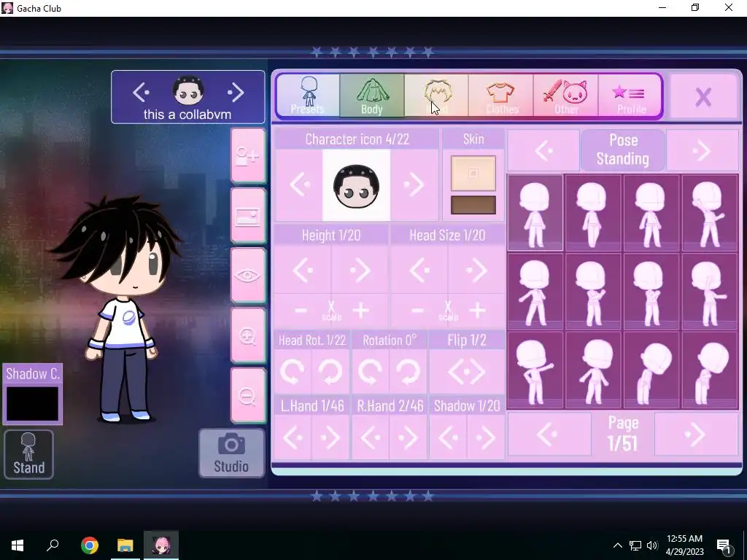Select last pose in bottom row
The width and height of the screenshot is (747, 560).
(x=710, y=370)
